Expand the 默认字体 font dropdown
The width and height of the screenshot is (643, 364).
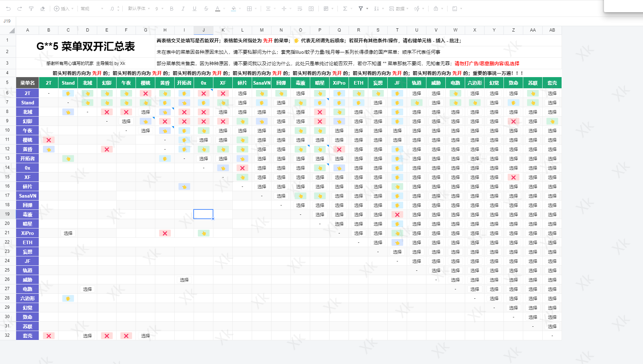(139, 9)
